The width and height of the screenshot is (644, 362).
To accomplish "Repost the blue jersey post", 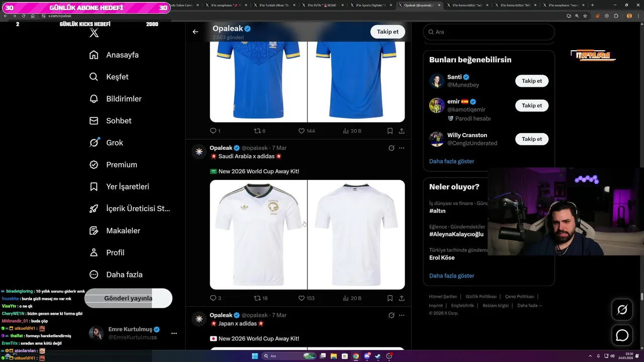I will (260, 131).
